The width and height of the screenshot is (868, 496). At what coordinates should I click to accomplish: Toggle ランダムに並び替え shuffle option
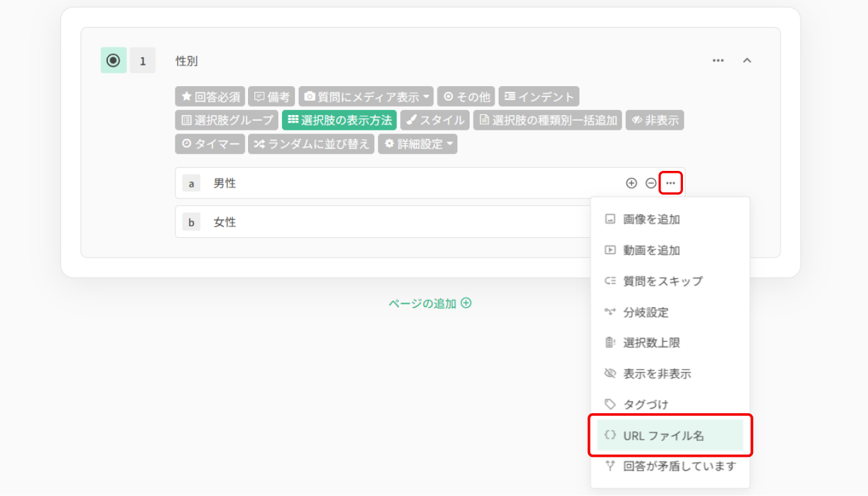click(x=312, y=144)
